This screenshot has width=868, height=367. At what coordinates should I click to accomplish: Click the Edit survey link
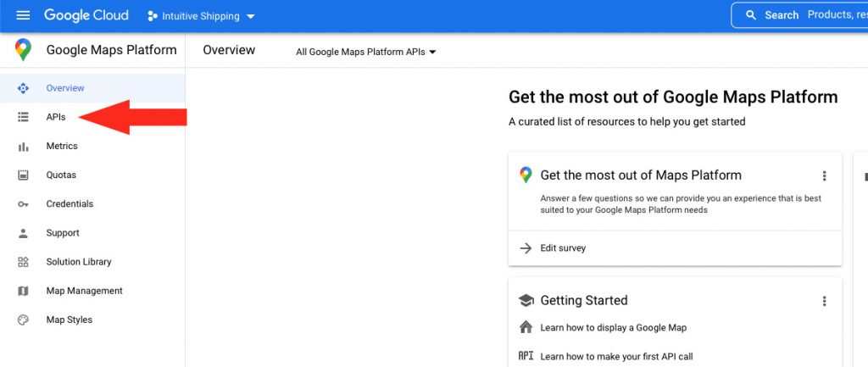pos(563,248)
